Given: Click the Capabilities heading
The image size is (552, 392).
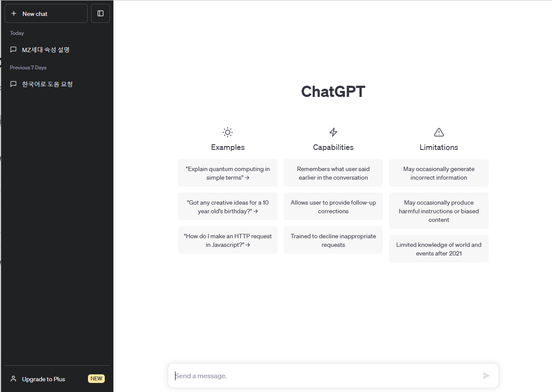Looking at the screenshot, I should 333,147.
